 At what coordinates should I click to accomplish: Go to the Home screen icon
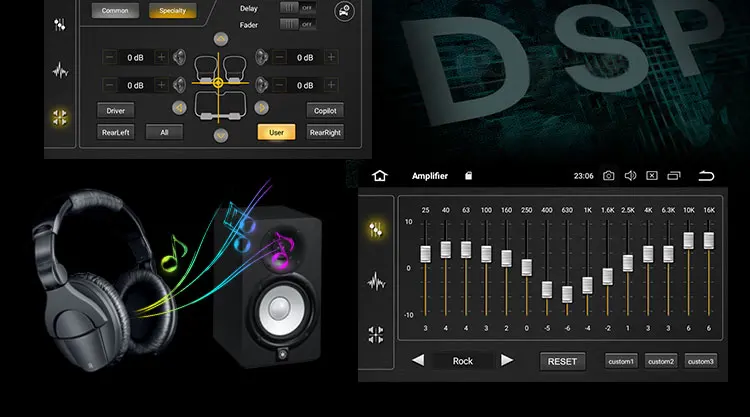(379, 176)
